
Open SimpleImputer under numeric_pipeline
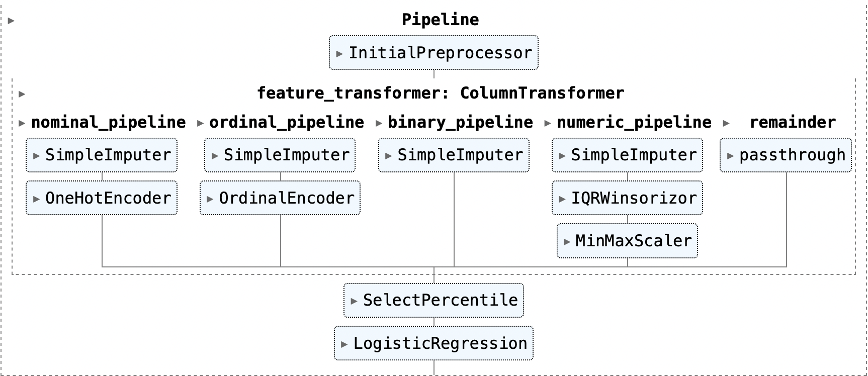(627, 155)
